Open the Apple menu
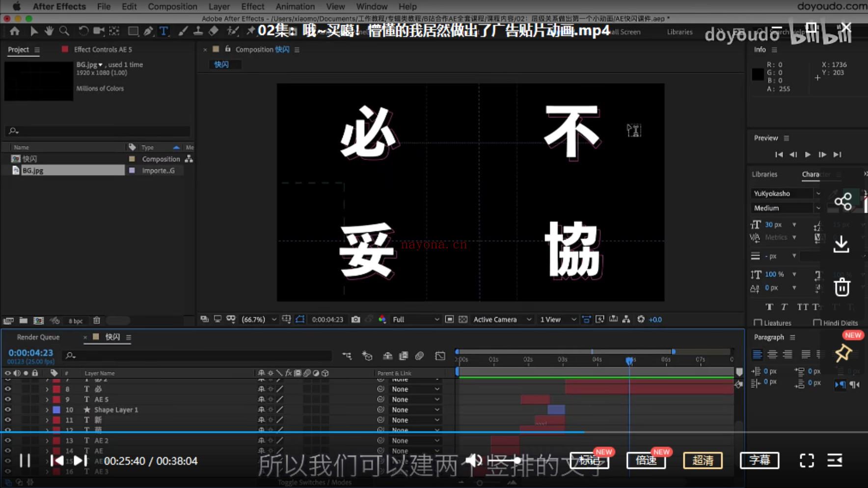 (x=16, y=6)
